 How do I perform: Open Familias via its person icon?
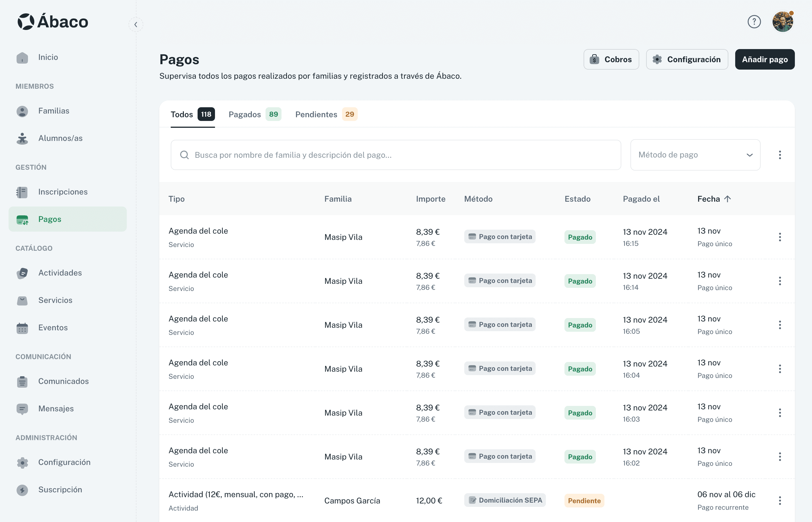(x=22, y=111)
